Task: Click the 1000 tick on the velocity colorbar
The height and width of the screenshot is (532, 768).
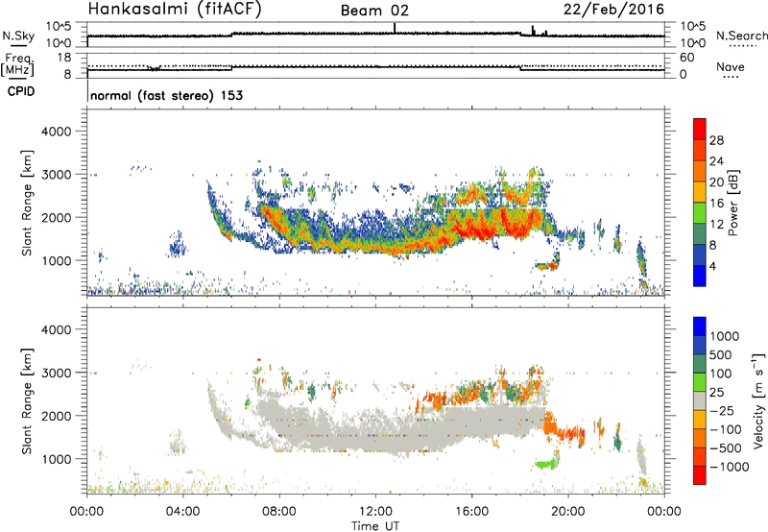Action: point(725,336)
